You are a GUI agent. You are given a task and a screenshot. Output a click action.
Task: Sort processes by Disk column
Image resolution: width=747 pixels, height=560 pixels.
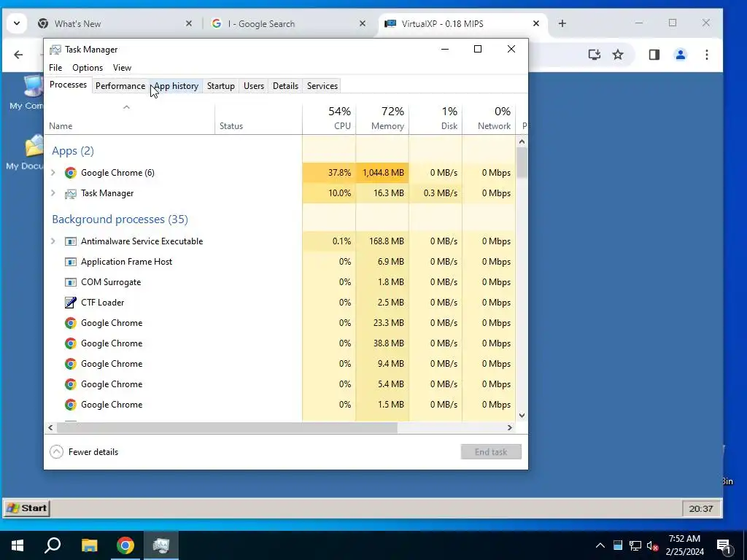[x=436, y=118]
